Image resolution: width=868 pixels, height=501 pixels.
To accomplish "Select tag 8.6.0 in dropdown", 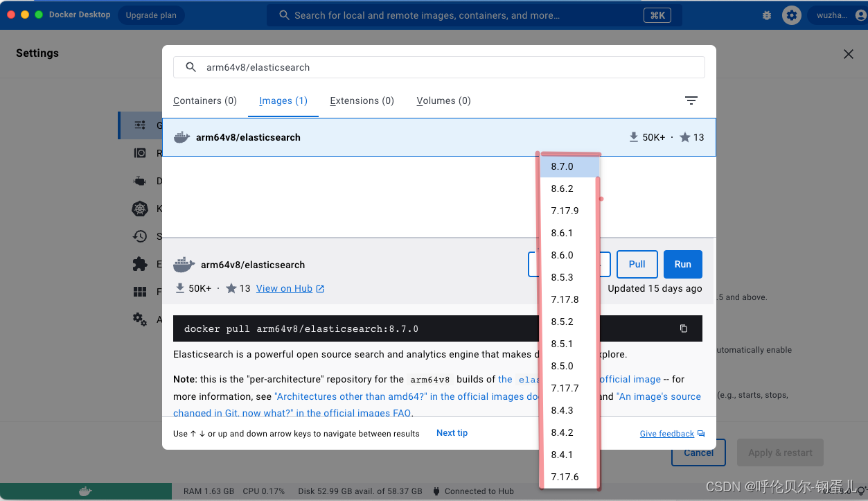I will [569, 255].
